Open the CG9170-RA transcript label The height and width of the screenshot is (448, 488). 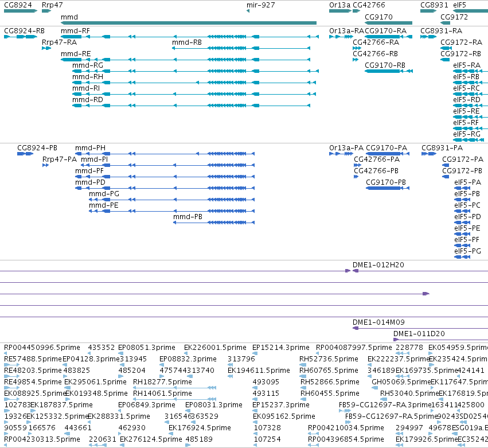click(385, 31)
